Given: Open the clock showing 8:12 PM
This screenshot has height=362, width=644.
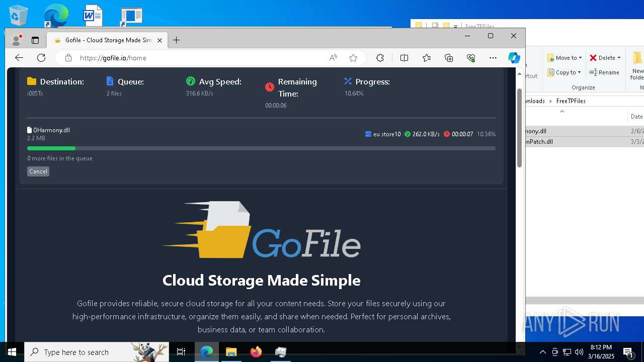Looking at the screenshot, I should click(x=601, y=352).
